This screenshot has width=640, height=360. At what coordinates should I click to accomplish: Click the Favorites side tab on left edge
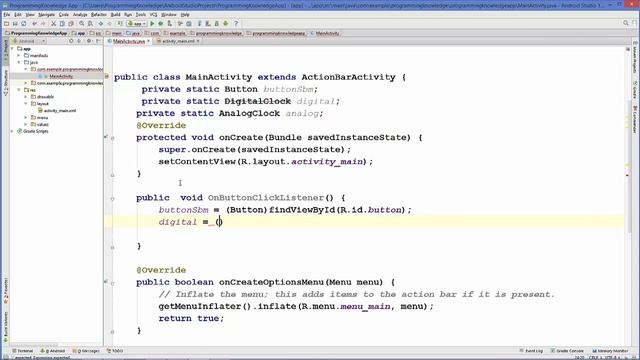point(6,291)
